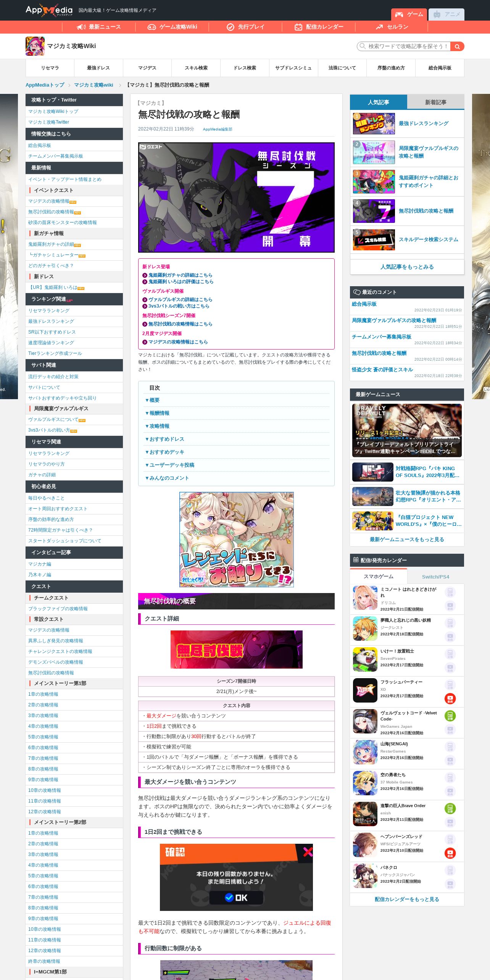Open 鬼姫羅刹ガチャの詳細はこちら link
Viewport: 490px width, 980px height.
[180, 275]
